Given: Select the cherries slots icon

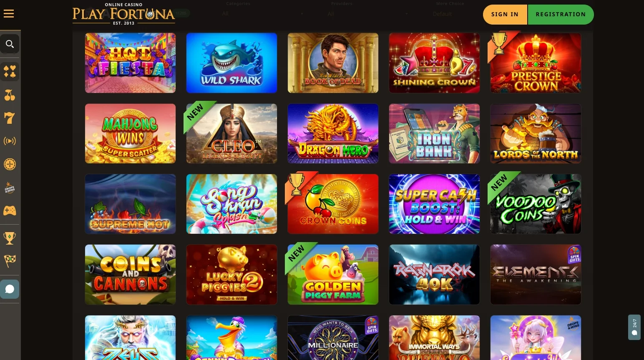Looking at the screenshot, I should tap(10, 95).
